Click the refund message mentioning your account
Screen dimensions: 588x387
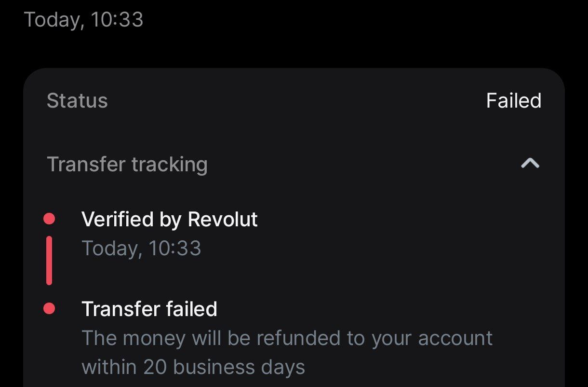(287, 338)
